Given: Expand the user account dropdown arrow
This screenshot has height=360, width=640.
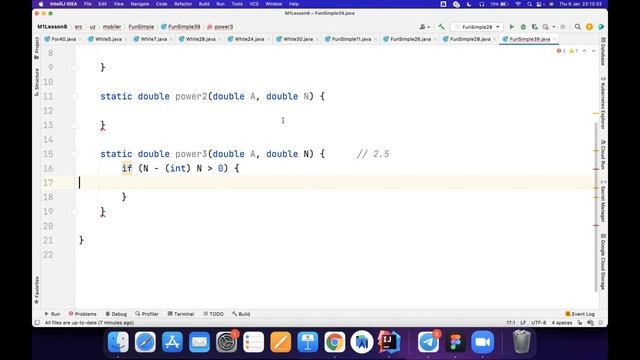Looking at the screenshot, I should tap(428, 27).
